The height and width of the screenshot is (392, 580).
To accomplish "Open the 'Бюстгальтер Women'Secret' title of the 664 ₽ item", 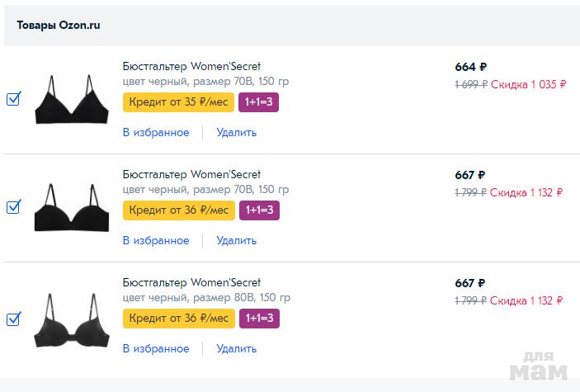I will coord(191,66).
